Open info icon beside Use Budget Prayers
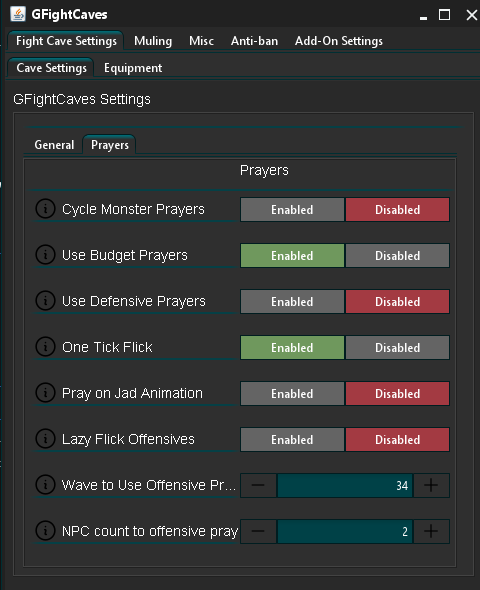Screen dimensions: 480x590 (x=45, y=255)
